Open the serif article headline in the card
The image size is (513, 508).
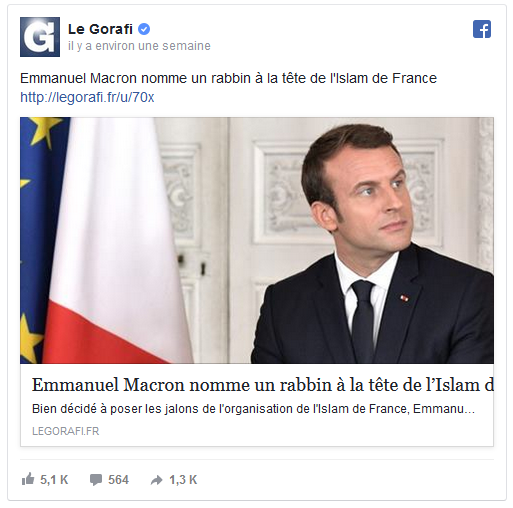[263, 385]
